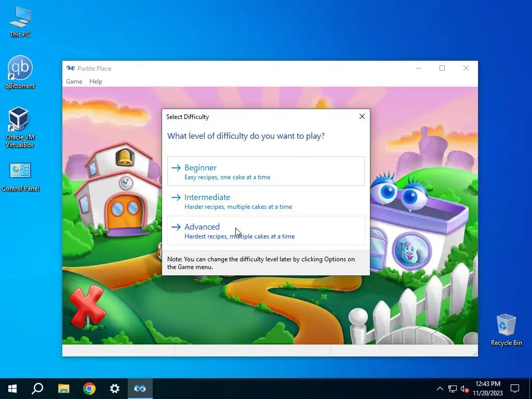Click the network tray icon
The width and height of the screenshot is (532, 399).
click(453, 389)
